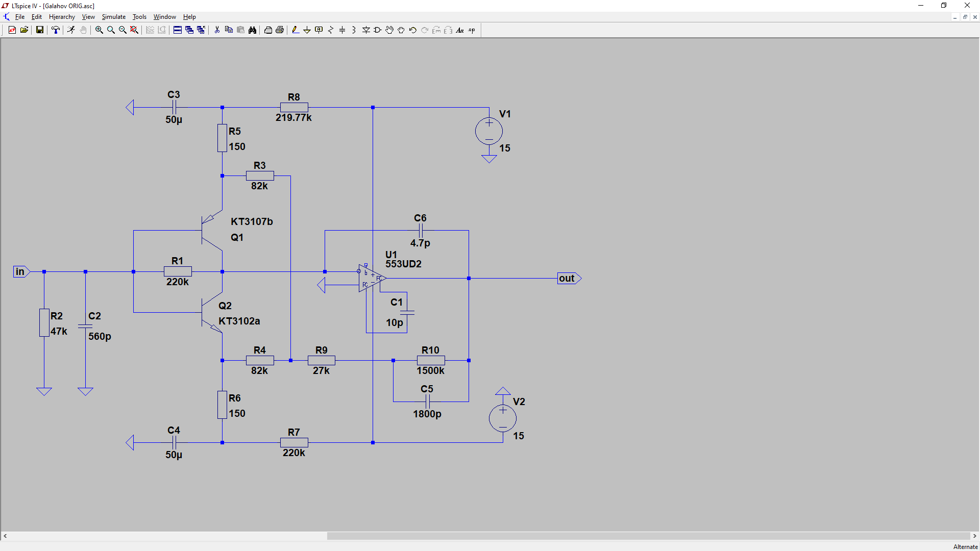980x551 pixels.
Task: Click the Cut scissors icon
Action: pos(217,30)
